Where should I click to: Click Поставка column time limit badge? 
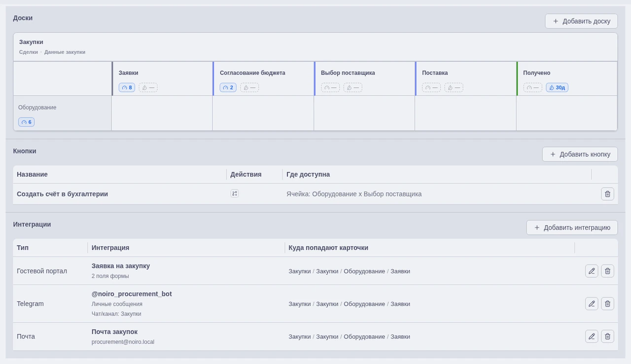tap(454, 88)
